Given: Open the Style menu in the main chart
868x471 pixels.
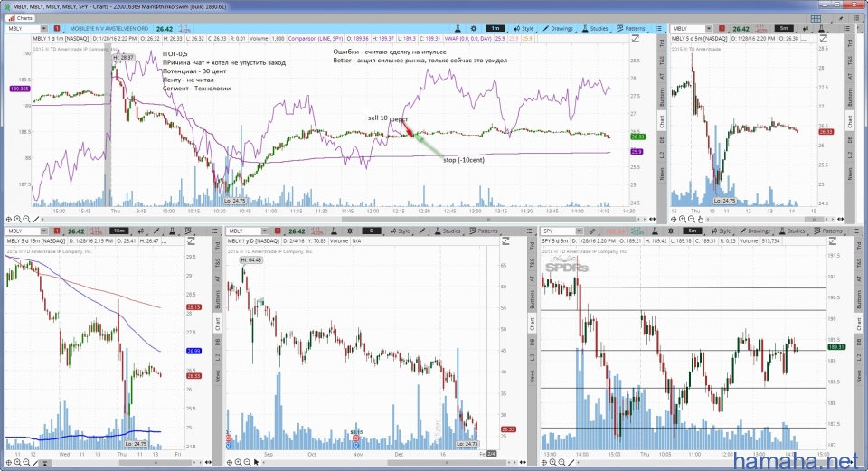Looking at the screenshot, I should click(524, 28).
